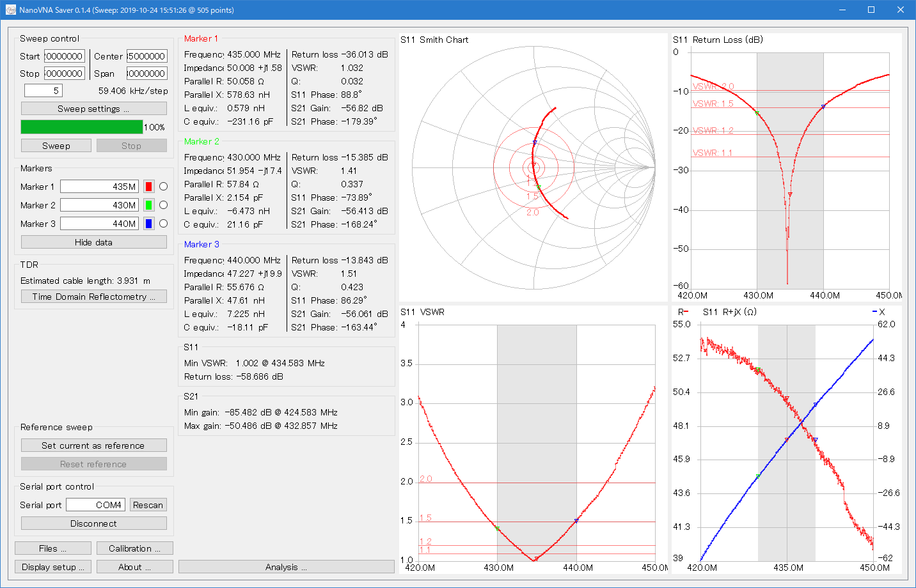
Task: Edit the Marker 2 frequency field
Action: click(x=99, y=205)
